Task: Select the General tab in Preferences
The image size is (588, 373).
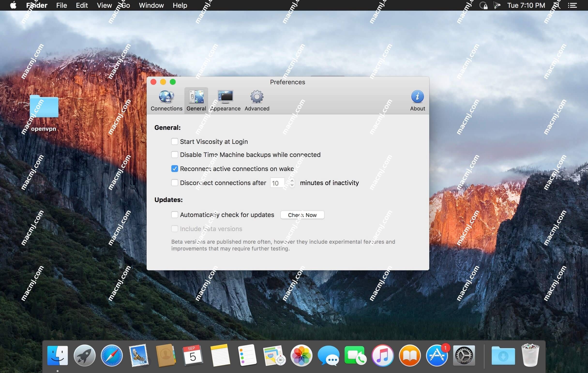Action: [196, 100]
